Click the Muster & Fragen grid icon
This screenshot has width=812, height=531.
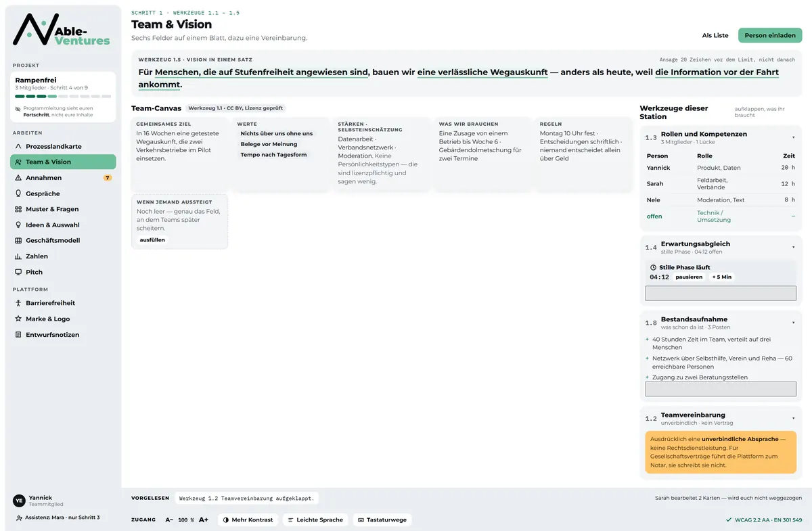19,209
